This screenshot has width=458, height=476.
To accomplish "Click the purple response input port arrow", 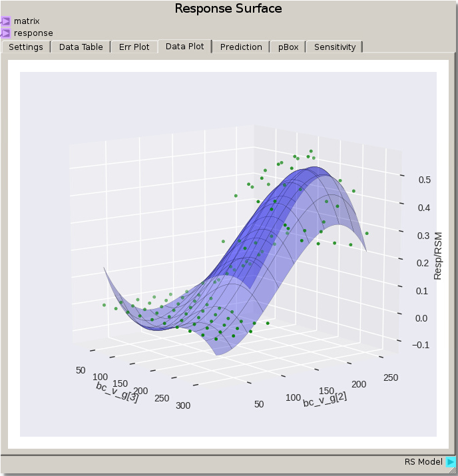I will pos(6,33).
